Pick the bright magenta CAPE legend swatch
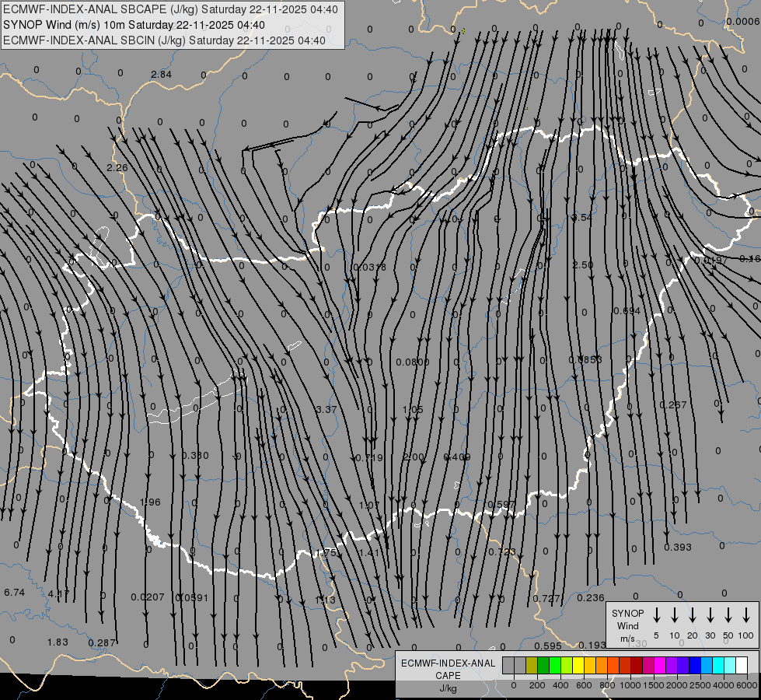This screenshot has width=761, height=700. pos(660,665)
